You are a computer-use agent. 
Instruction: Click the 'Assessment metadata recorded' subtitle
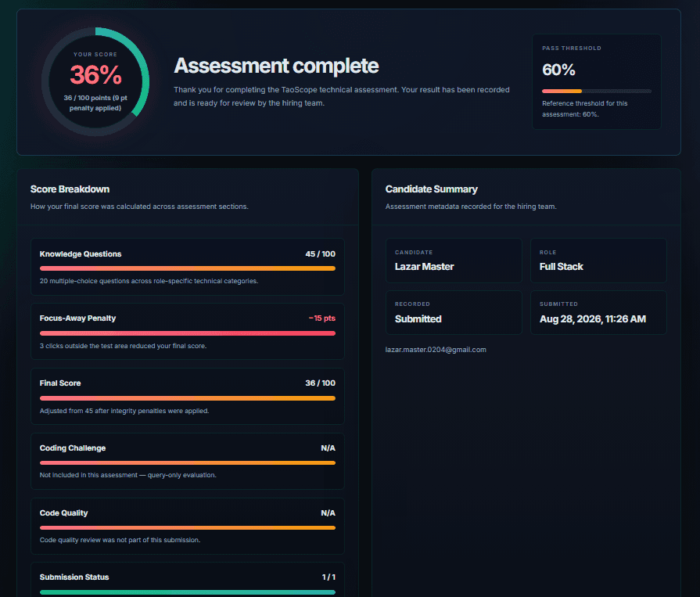click(471, 207)
